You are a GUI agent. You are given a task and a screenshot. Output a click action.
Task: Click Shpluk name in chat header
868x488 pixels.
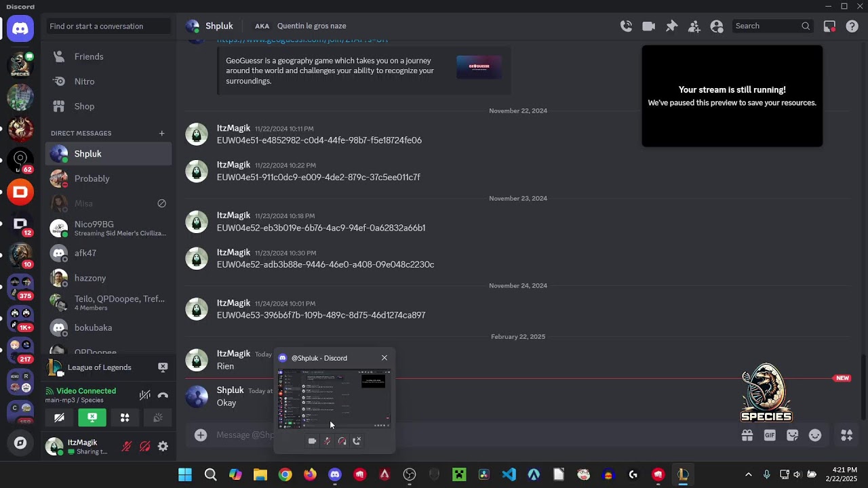[x=219, y=26]
